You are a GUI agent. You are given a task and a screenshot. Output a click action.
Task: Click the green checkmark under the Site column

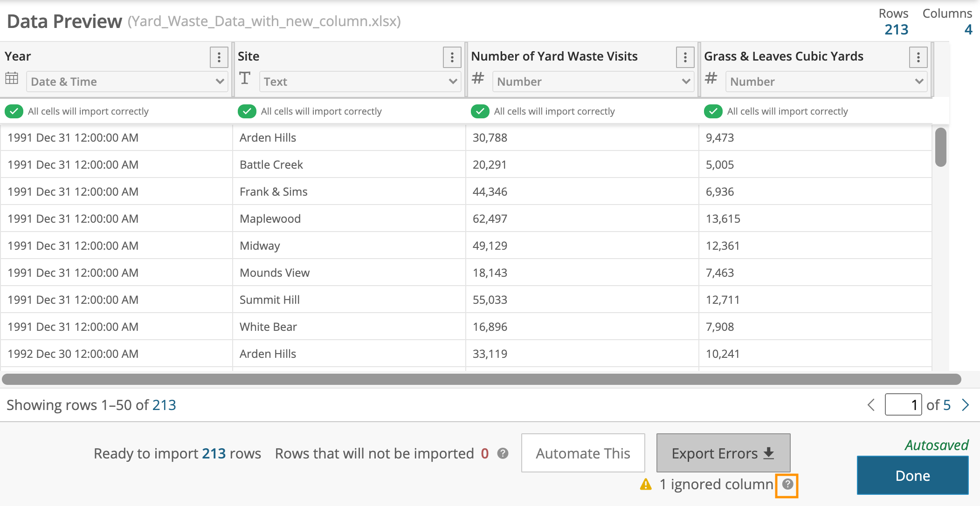pyautogui.click(x=247, y=111)
